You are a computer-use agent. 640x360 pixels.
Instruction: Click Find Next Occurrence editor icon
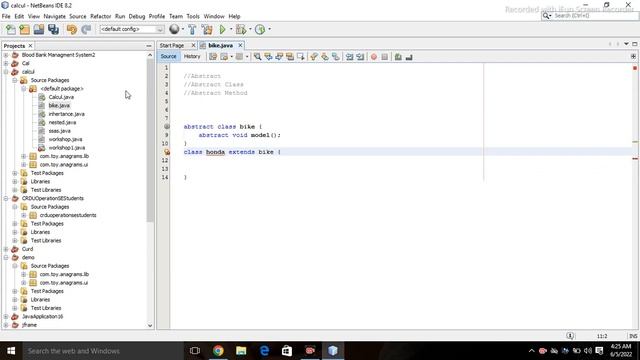pyautogui.click(x=279, y=57)
